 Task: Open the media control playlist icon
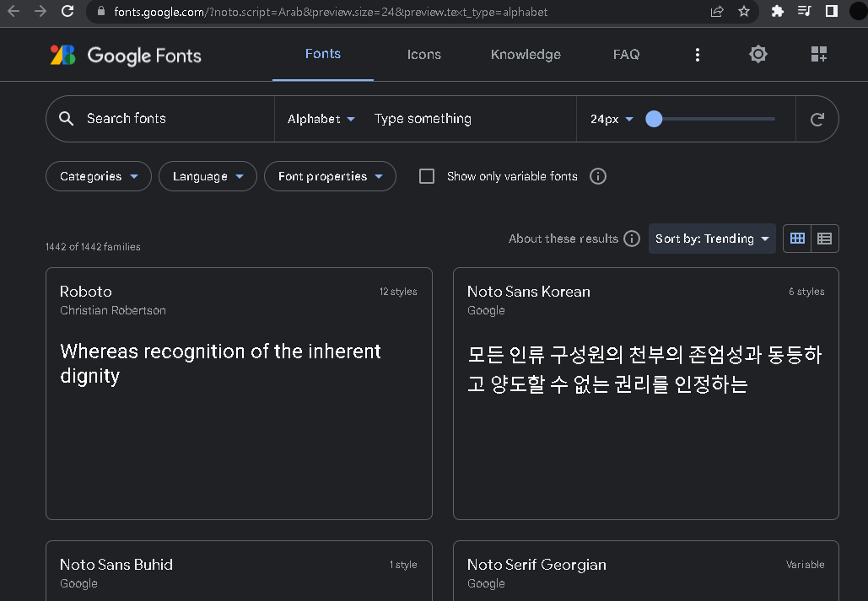pos(805,11)
